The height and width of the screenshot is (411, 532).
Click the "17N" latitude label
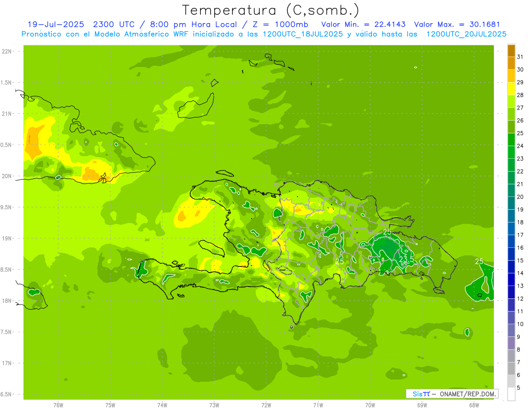[x=8, y=364]
